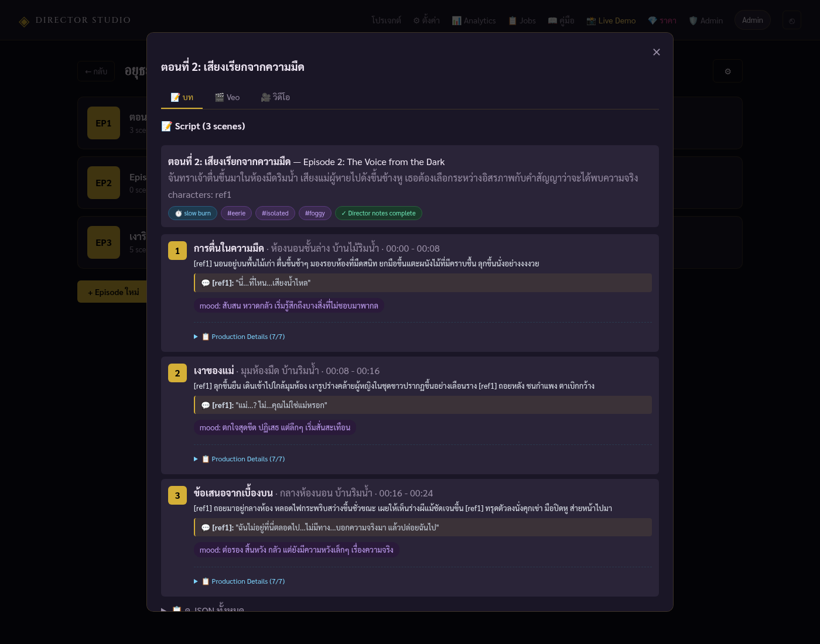
Task: Close the episode 2 script modal
Action: click(x=657, y=52)
